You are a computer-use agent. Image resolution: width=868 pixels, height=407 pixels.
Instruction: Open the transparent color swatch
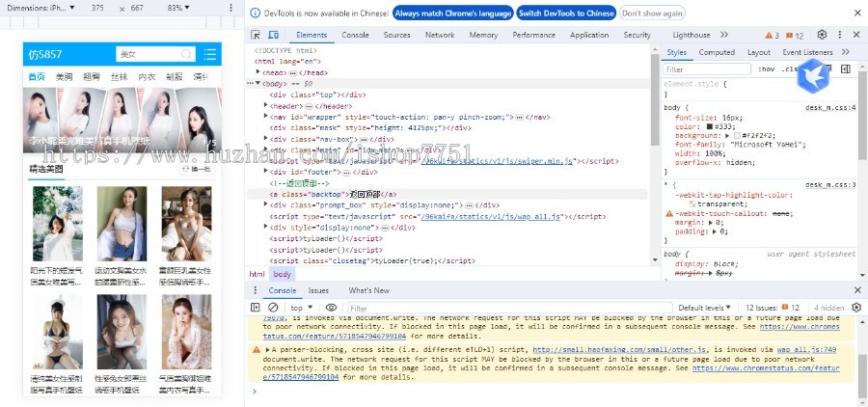click(693, 204)
